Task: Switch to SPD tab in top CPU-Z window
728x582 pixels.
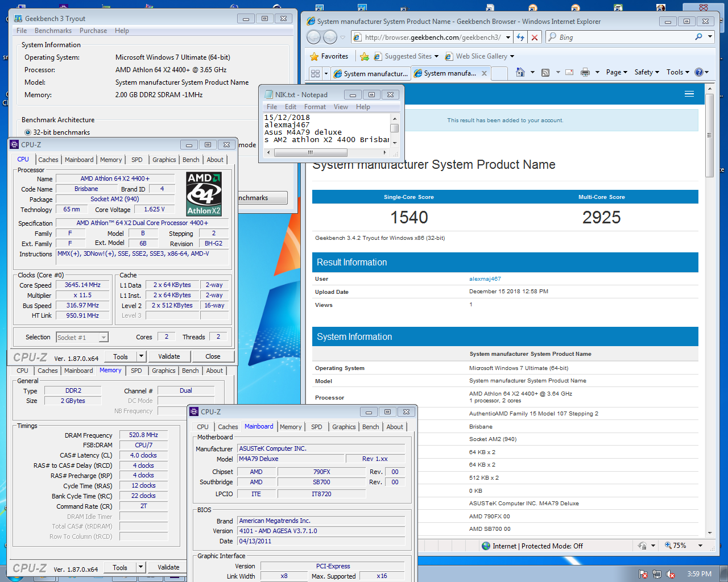Action: (137, 160)
